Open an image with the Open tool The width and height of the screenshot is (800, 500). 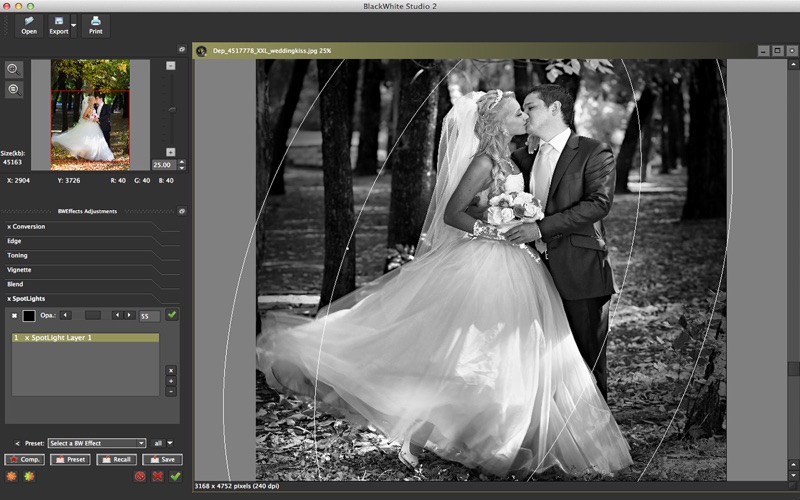pos(29,26)
